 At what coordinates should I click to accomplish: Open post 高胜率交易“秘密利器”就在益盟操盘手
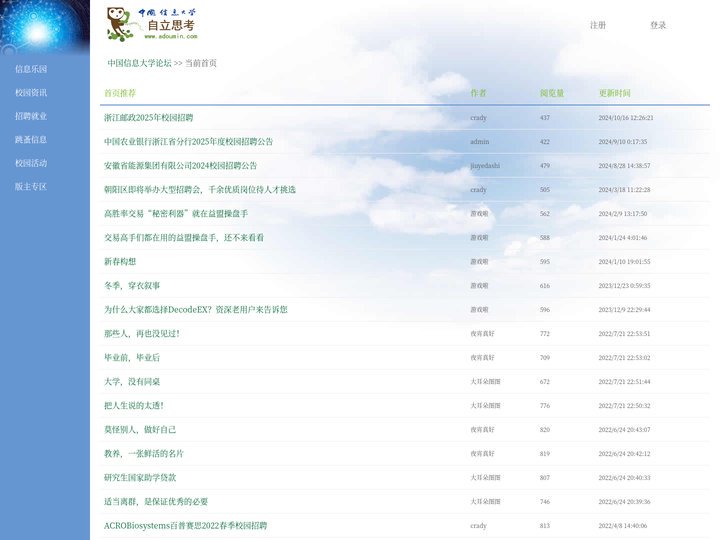click(x=176, y=214)
